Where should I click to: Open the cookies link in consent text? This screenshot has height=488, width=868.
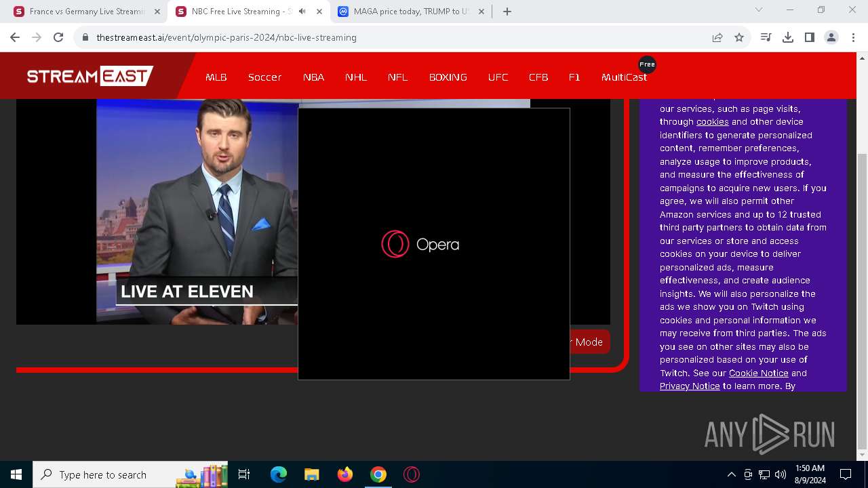coord(712,122)
